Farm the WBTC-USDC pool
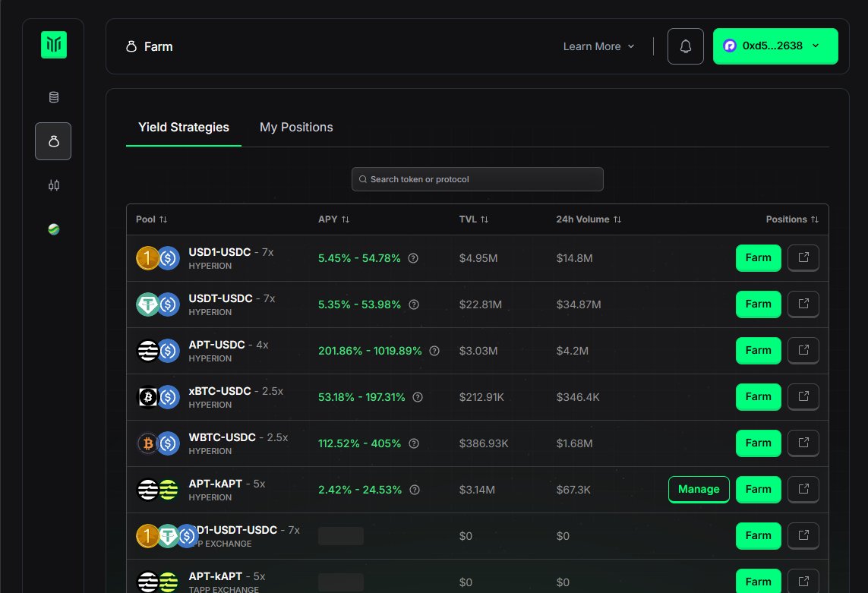The image size is (868, 593). 758,443
